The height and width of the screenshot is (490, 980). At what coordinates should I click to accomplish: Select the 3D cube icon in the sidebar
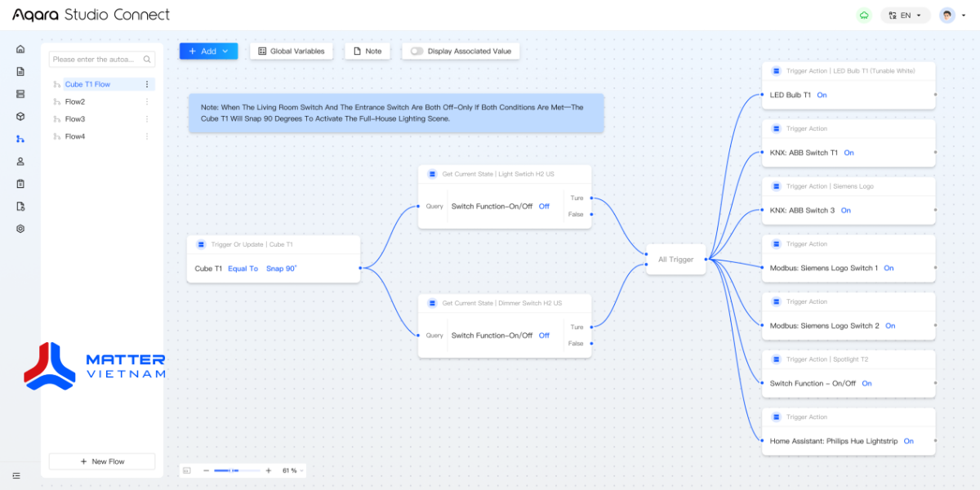(20, 116)
